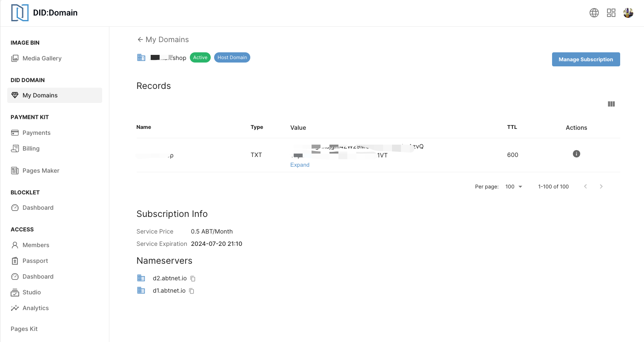Click the column view icon above table
The image size is (644, 342).
point(611,104)
